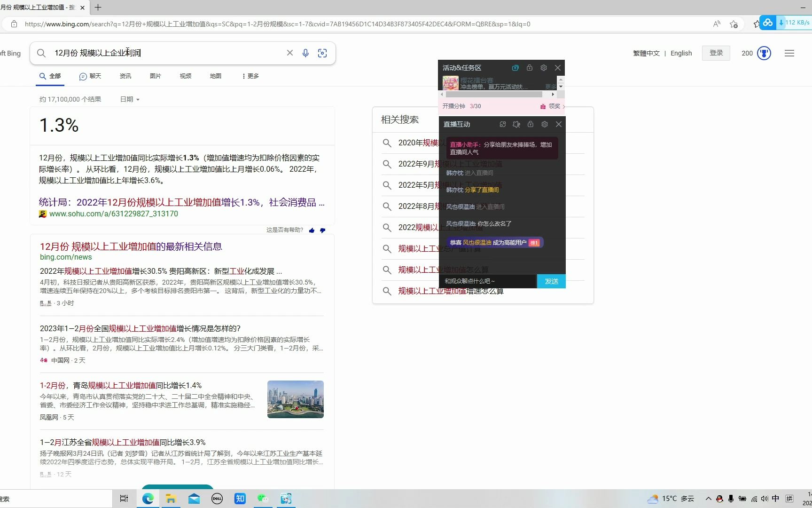Click the search magnifier in search box
This screenshot has width=812, height=508.
(x=41, y=53)
